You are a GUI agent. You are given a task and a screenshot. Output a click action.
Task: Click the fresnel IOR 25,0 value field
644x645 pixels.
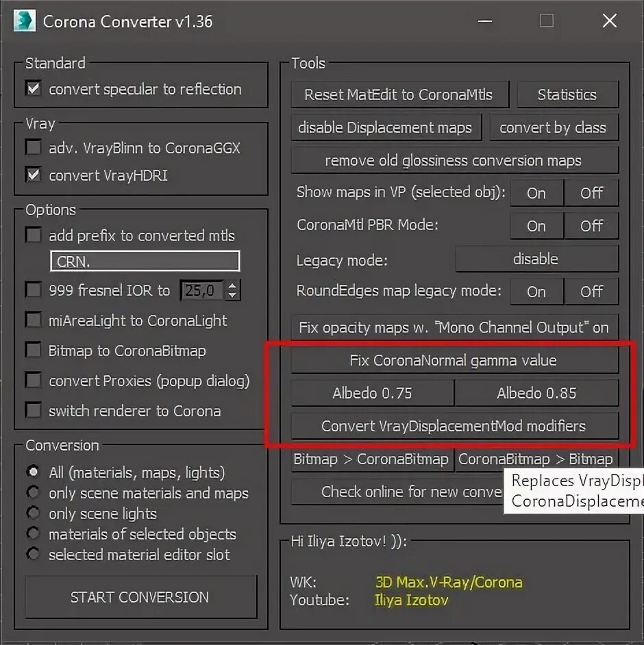click(x=201, y=290)
